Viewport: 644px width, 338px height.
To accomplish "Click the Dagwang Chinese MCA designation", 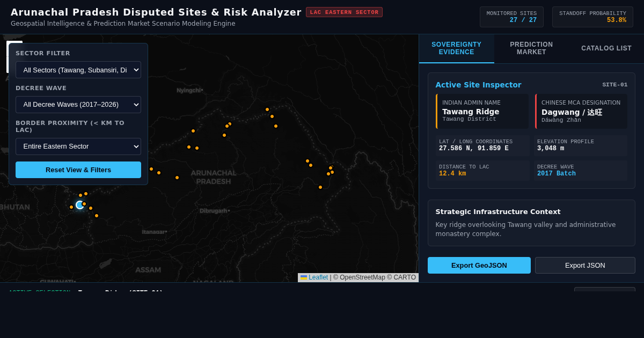I will pyautogui.click(x=572, y=112).
